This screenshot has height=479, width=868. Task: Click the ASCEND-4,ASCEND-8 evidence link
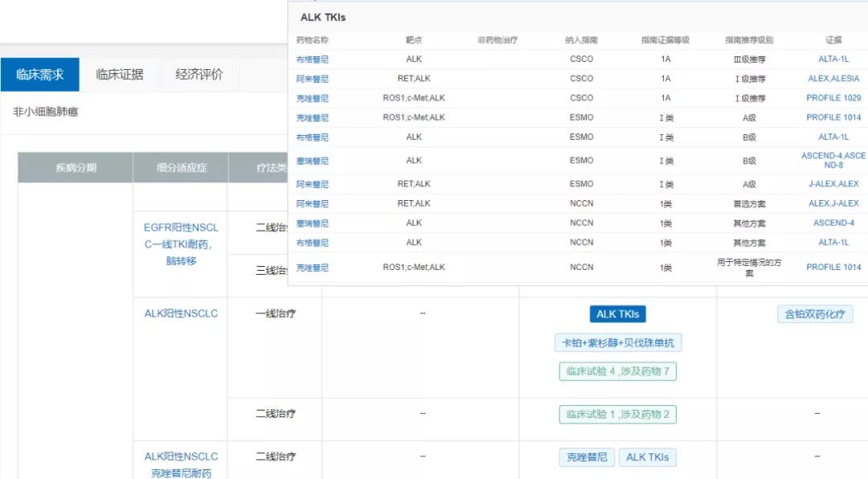click(x=833, y=159)
